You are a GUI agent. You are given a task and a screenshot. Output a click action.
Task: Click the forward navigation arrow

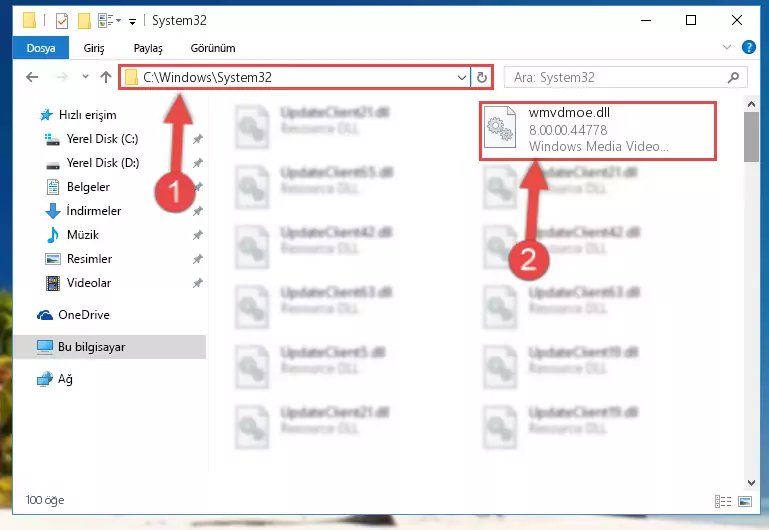[x=62, y=77]
